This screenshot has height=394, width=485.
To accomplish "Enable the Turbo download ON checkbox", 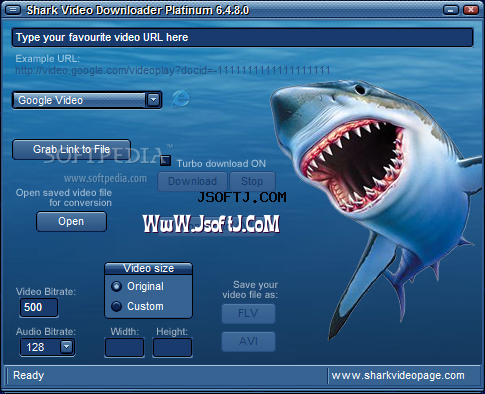I will [165, 161].
